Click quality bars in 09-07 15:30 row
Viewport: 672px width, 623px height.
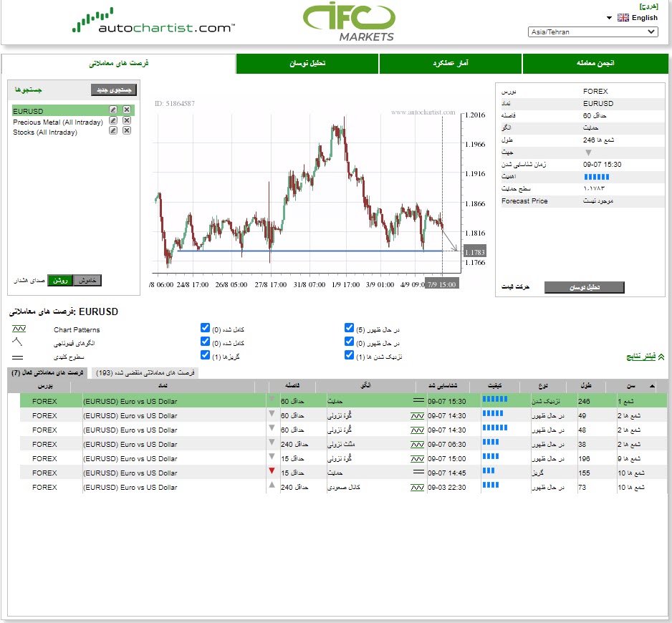click(495, 399)
